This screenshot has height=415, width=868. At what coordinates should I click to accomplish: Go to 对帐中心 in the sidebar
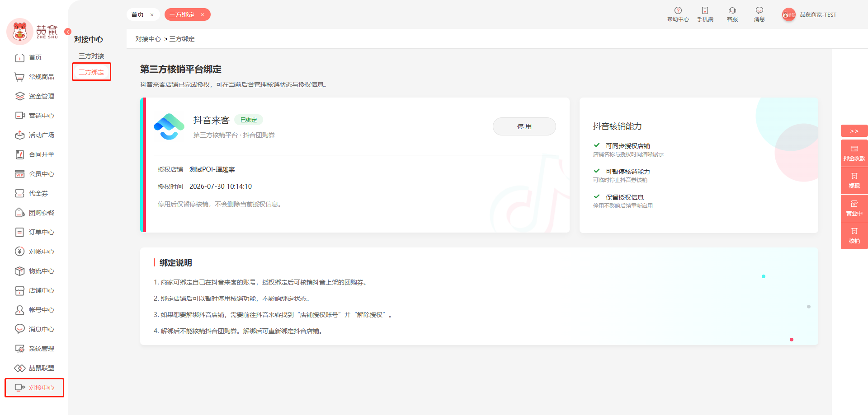point(34,252)
